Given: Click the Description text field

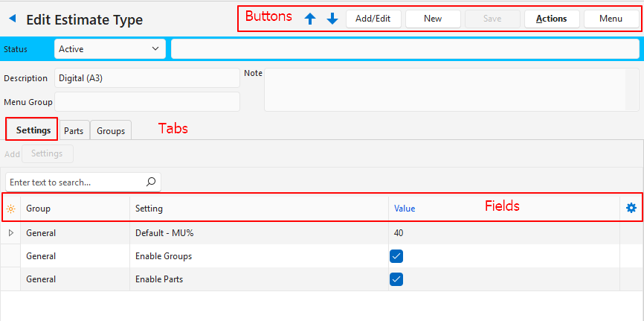Looking at the screenshot, I should 146,78.
